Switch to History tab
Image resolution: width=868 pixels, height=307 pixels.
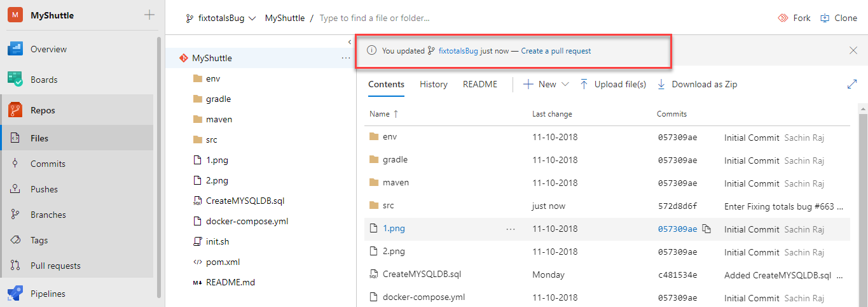pyautogui.click(x=434, y=84)
